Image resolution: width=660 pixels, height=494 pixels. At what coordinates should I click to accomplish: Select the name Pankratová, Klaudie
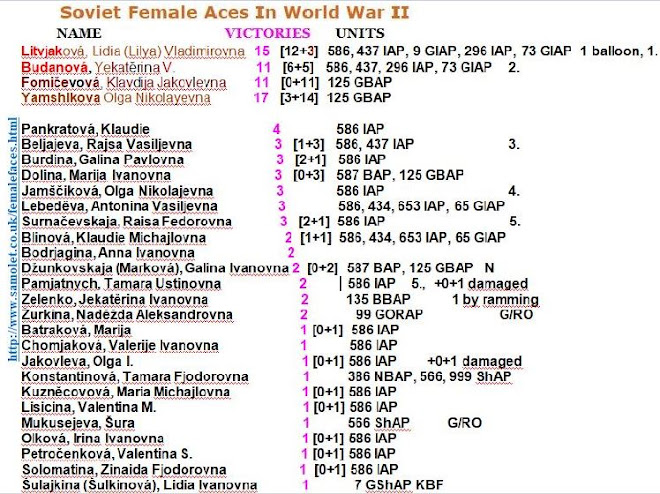point(85,129)
